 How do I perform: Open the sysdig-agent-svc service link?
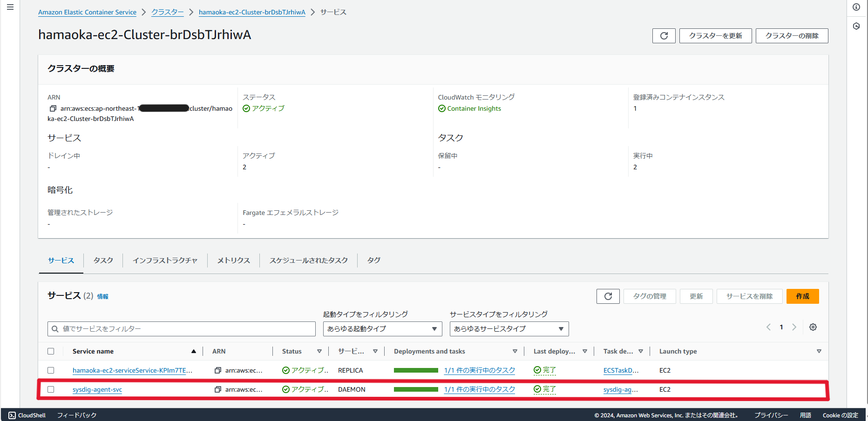click(97, 389)
